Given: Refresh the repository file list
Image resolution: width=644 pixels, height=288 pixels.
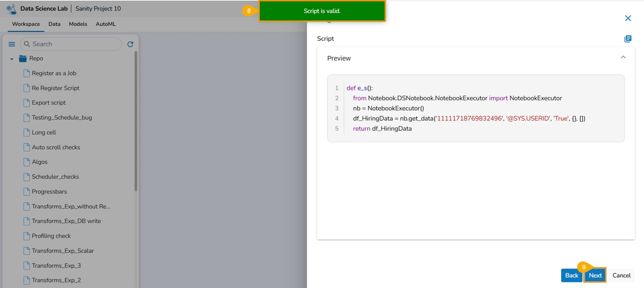Looking at the screenshot, I should coord(130,44).
